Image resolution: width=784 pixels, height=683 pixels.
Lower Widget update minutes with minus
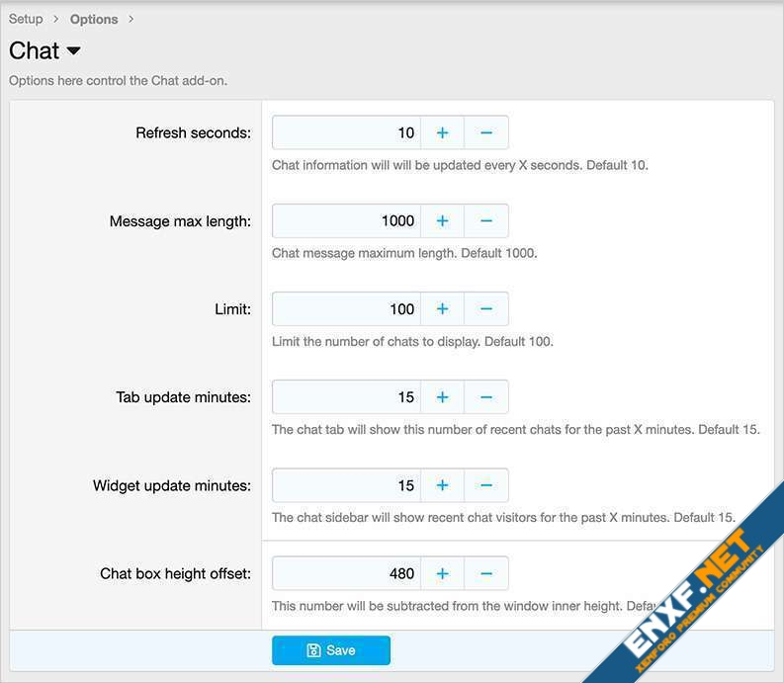(486, 485)
